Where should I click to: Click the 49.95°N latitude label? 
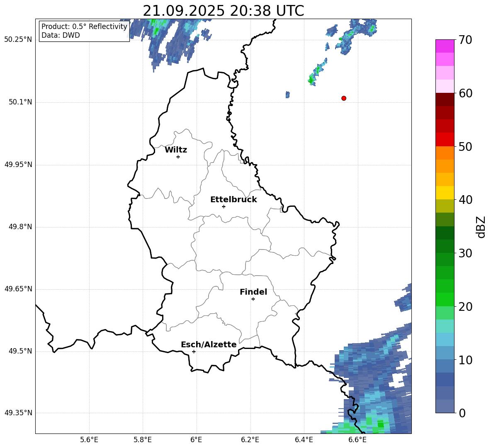[18, 165]
